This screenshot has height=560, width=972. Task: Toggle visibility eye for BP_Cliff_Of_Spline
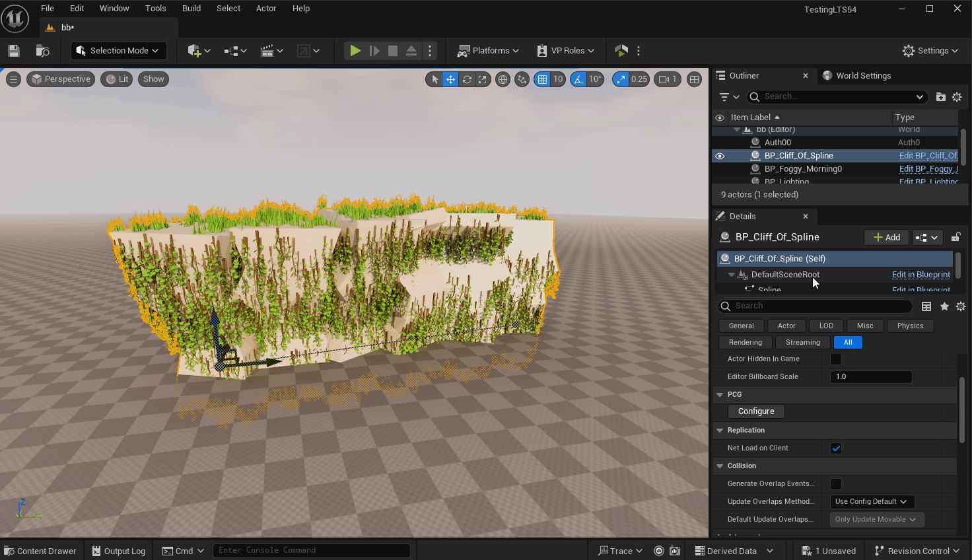[720, 156]
